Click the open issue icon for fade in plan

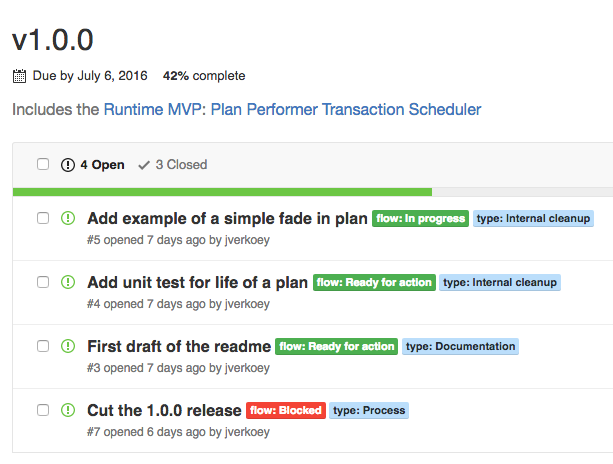click(x=68, y=218)
